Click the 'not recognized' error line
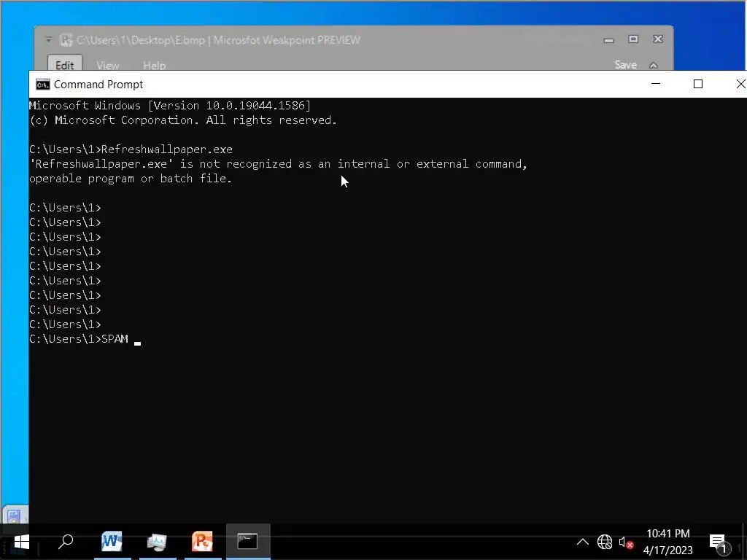 click(x=278, y=164)
